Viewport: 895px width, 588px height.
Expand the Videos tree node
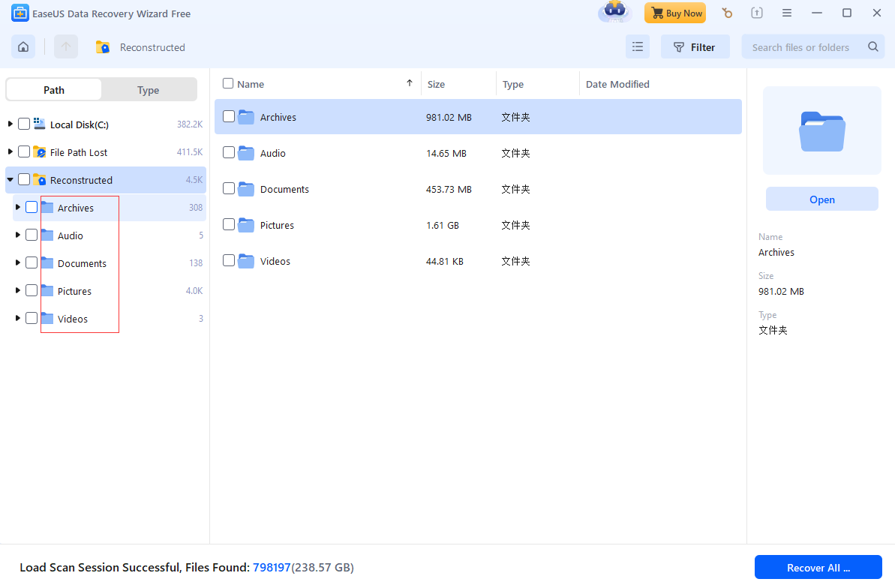pyautogui.click(x=18, y=318)
